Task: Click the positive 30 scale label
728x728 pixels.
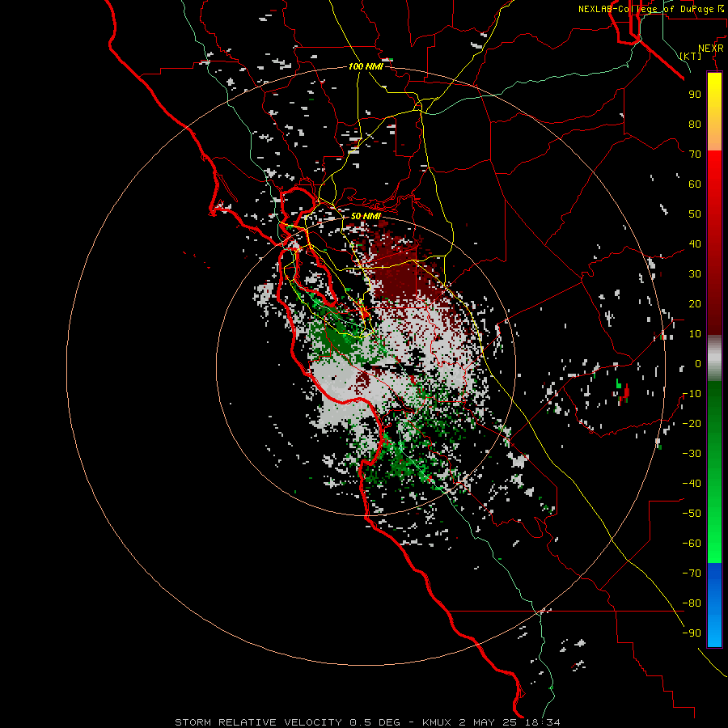Action: (x=695, y=274)
